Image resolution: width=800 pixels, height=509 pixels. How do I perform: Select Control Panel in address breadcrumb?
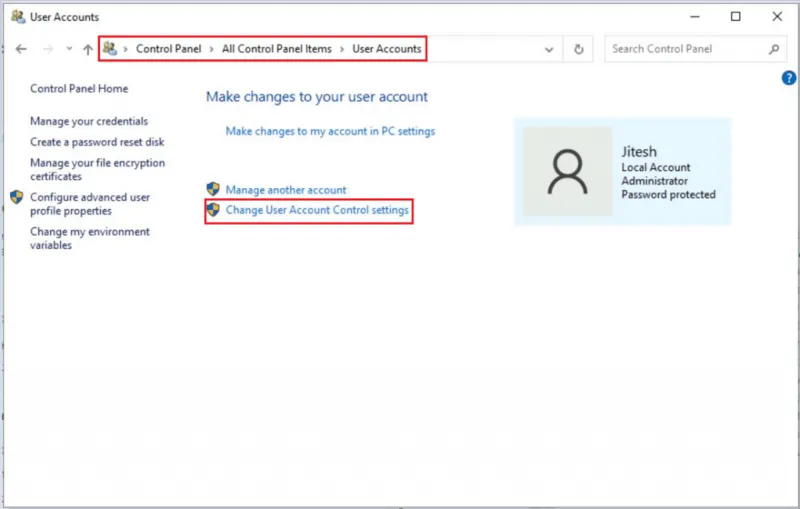(170, 49)
